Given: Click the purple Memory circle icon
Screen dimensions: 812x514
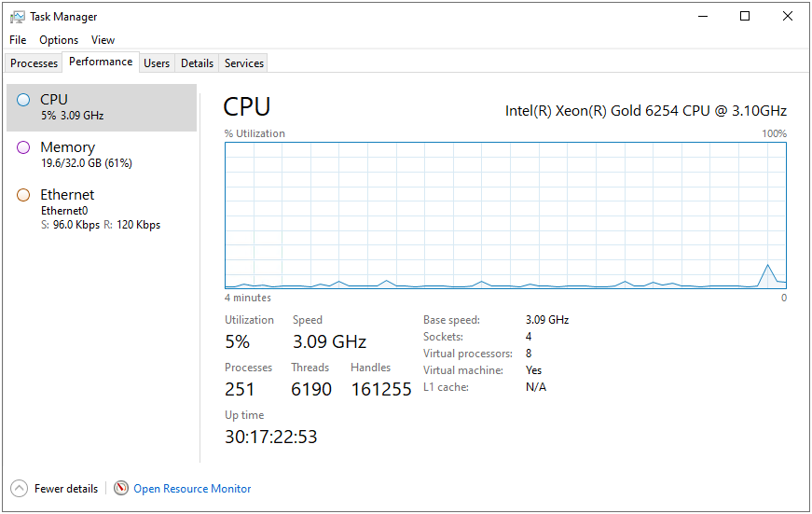Looking at the screenshot, I should tap(23, 147).
